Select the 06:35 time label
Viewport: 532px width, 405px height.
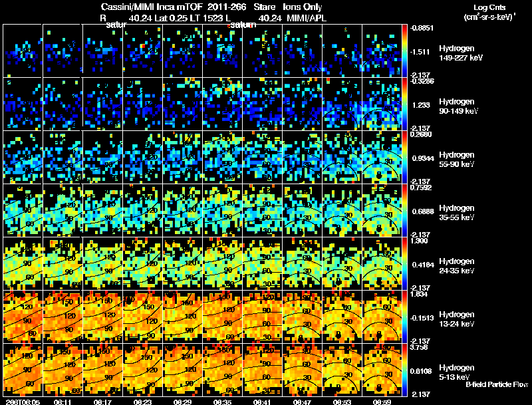coord(222,402)
